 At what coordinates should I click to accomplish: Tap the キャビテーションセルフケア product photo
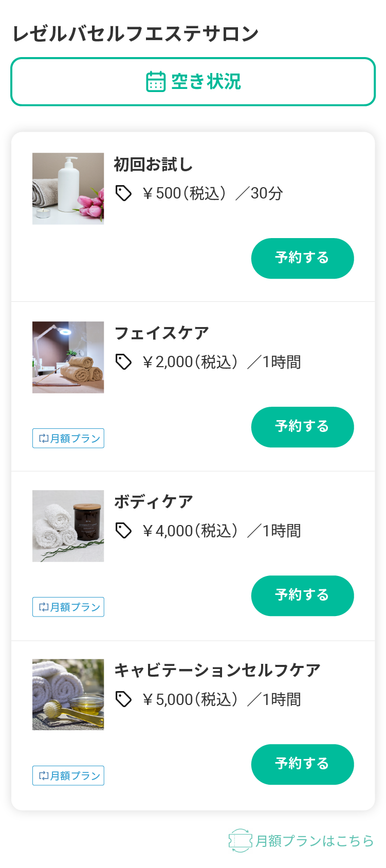point(68,695)
